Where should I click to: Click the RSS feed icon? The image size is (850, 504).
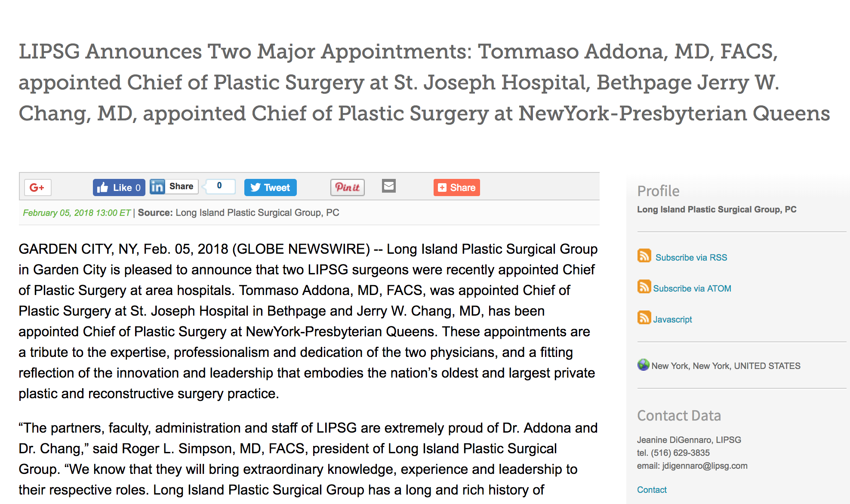(x=644, y=256)
